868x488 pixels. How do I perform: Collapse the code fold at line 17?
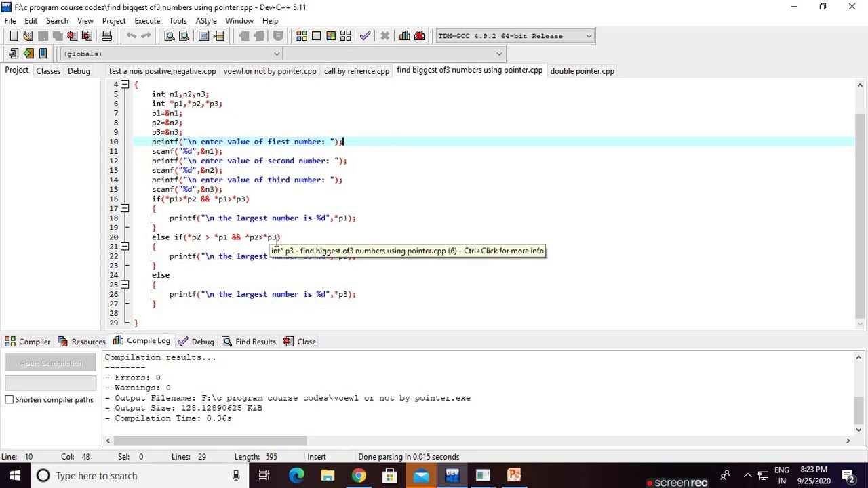point(125,209)
